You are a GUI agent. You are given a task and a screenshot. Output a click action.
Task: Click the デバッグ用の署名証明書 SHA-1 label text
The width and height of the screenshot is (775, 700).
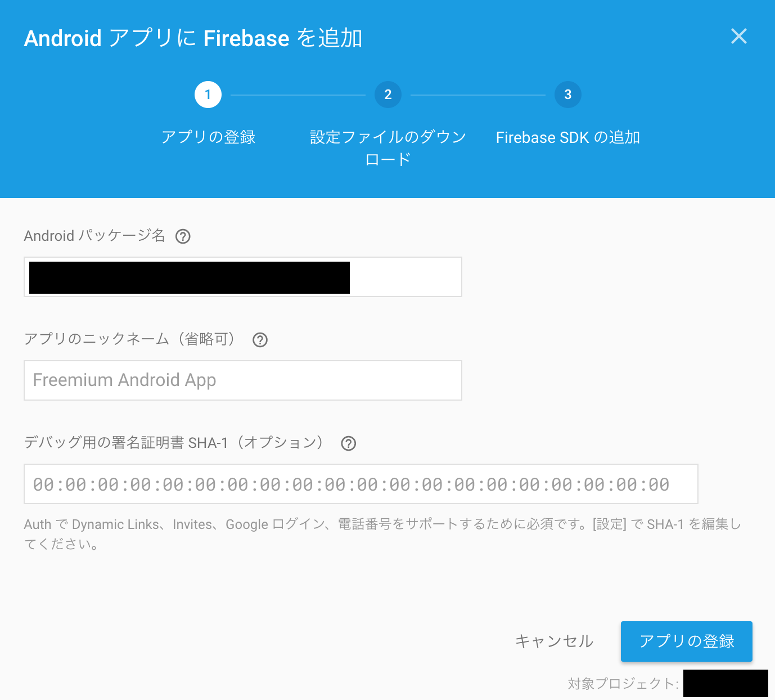click(174, 443)
